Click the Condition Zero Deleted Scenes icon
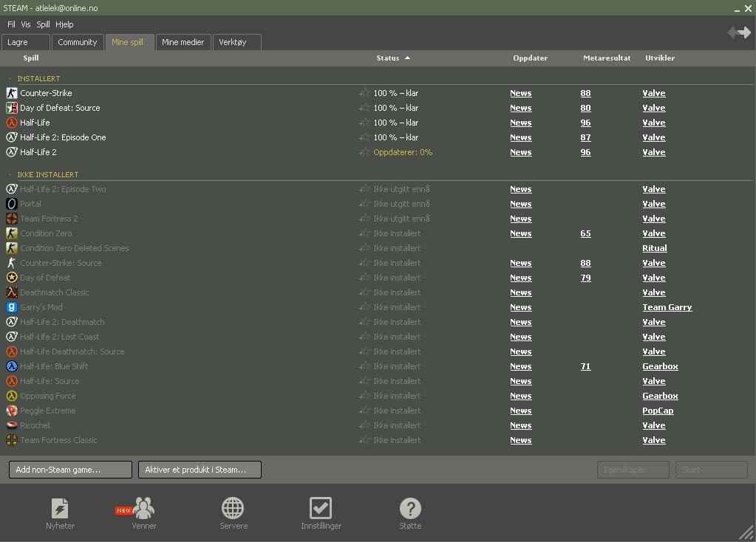Image resolution: width=756 pixels, height=542 pixels. [12, 248]
